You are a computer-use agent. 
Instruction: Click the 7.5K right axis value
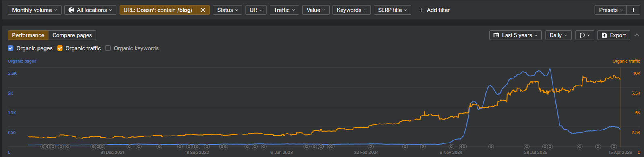[x=636, y=93]
